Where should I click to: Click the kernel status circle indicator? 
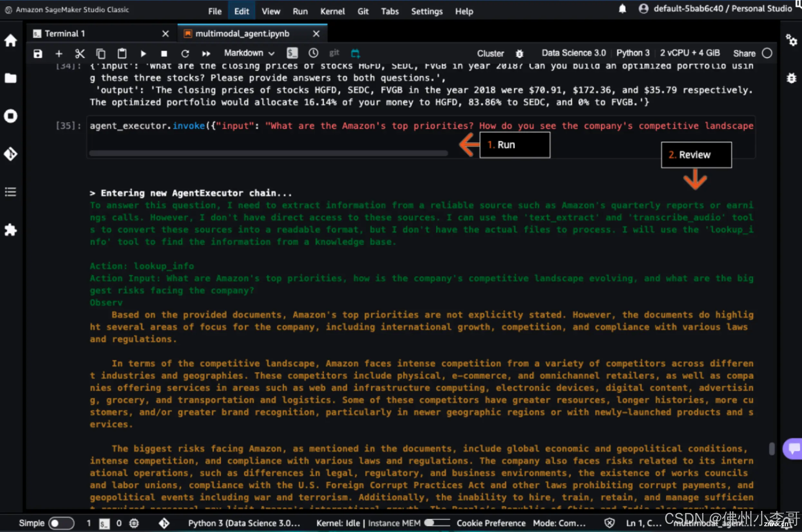click(x=767, y=53)
